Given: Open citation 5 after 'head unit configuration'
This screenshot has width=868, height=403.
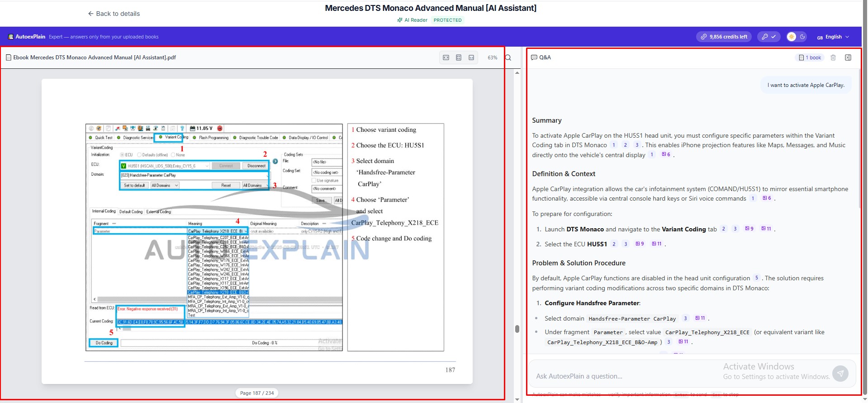Looking at the screenshot, I should (x=757, y=278).
